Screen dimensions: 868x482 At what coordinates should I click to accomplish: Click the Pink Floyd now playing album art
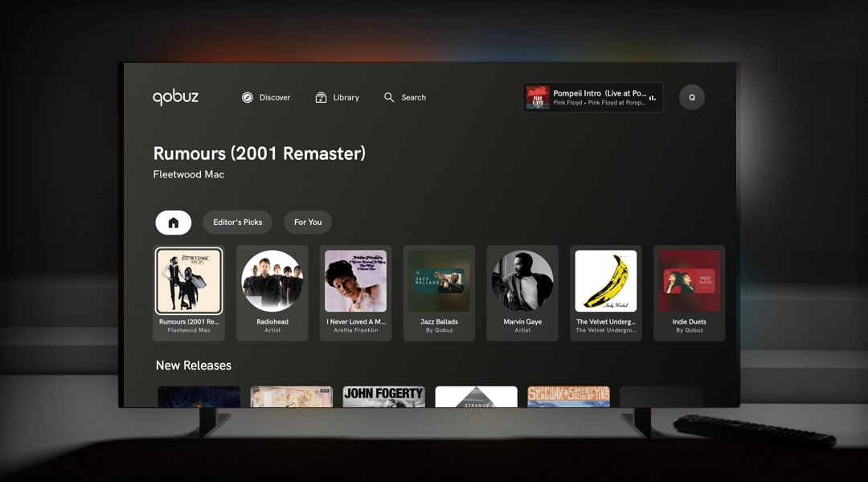pos(538,97)
